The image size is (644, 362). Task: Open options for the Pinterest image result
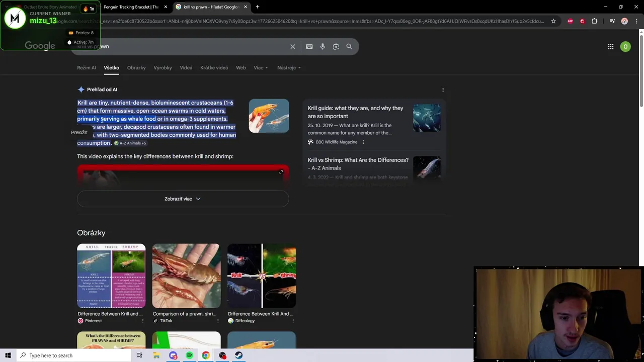click(142, 321)
